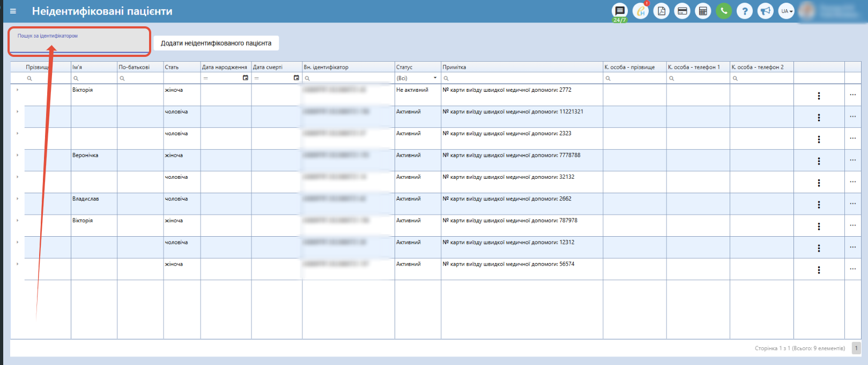Expand the row with card number 56574
Image resolution: width=868 pixels, height=365 pixels.
[17, 264]
